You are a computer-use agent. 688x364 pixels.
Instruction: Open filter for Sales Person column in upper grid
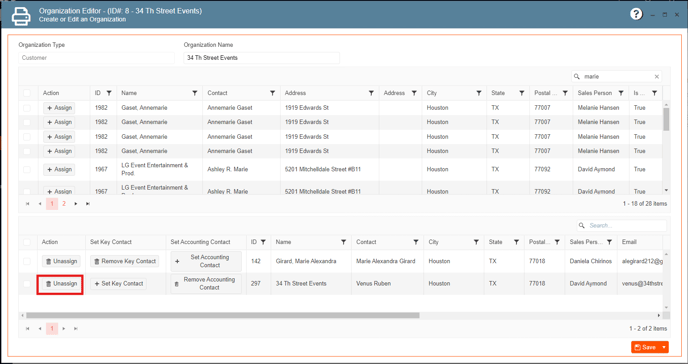(x=621, y=93)
